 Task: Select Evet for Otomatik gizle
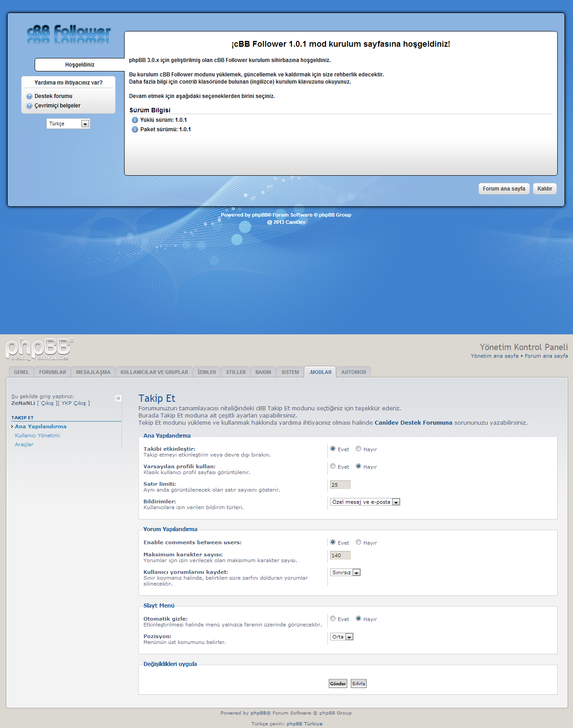[x=333, y=618]
